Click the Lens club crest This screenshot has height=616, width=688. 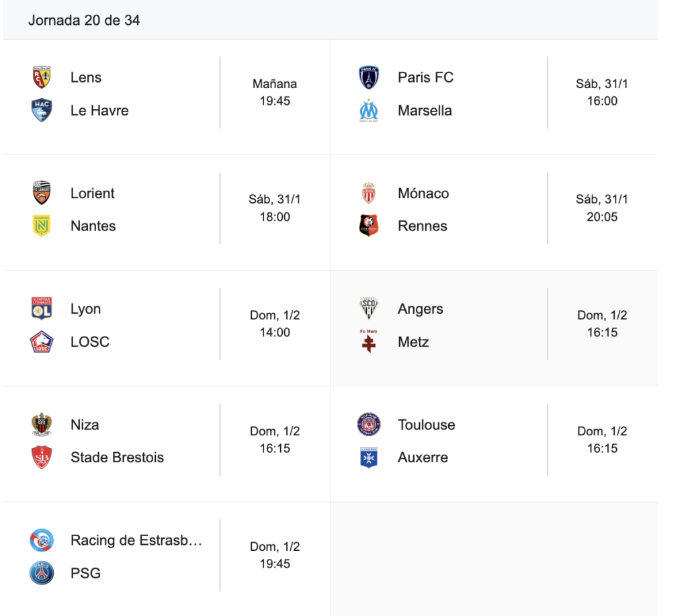(x=42, y=77)
